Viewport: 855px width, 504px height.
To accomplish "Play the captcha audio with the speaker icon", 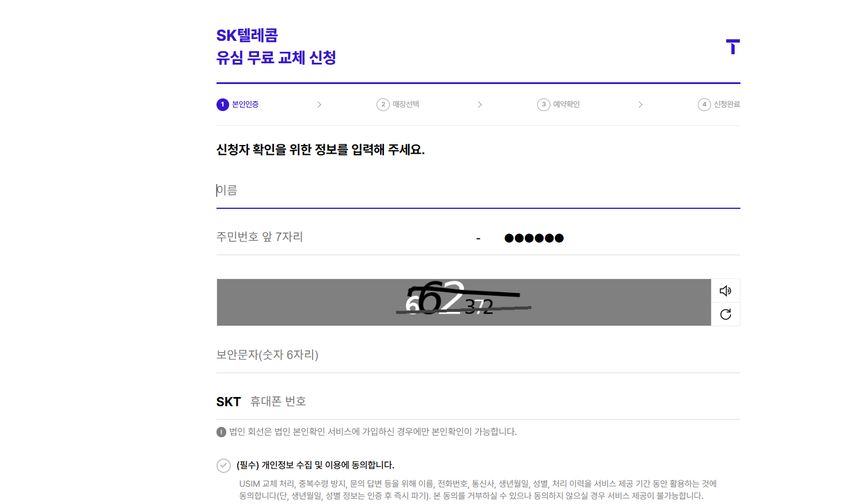I will click(725, 291).
